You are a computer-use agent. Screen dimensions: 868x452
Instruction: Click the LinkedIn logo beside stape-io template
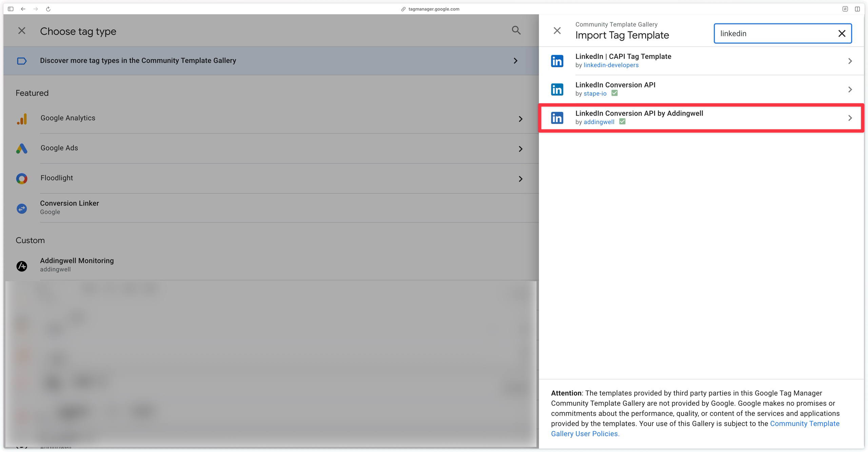click(557, 89)
